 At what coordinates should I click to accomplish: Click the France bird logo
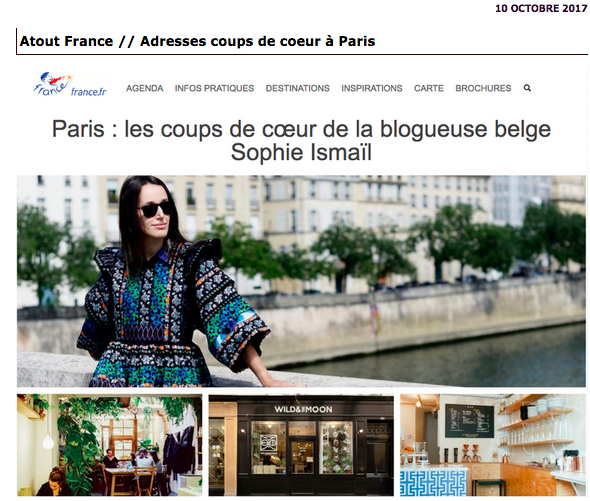coord(52,84)
